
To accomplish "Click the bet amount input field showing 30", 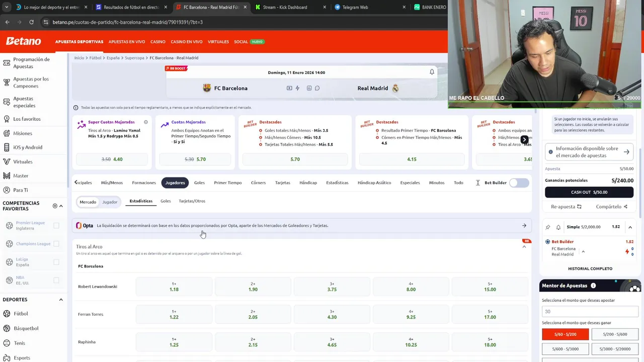I will (590, 312).
